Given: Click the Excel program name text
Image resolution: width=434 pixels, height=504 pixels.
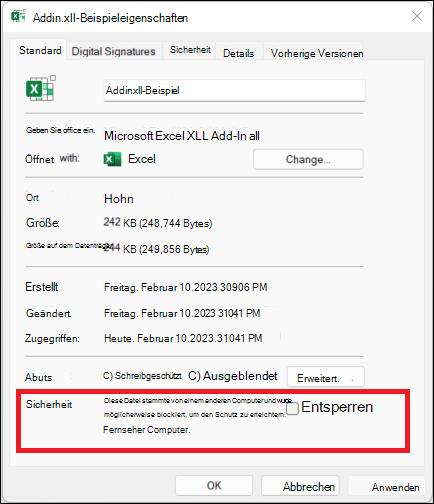Looking at the screenshot, I should 142,159.
